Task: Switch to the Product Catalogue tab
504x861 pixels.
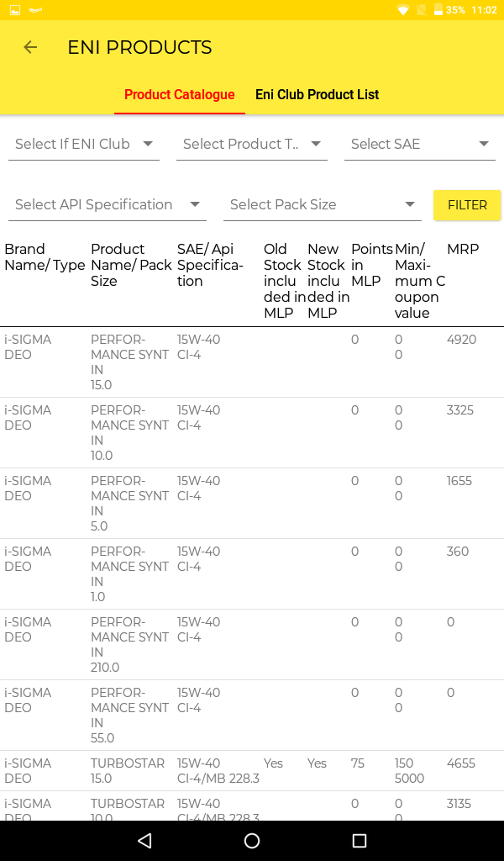Action: [x=180, y=95]
